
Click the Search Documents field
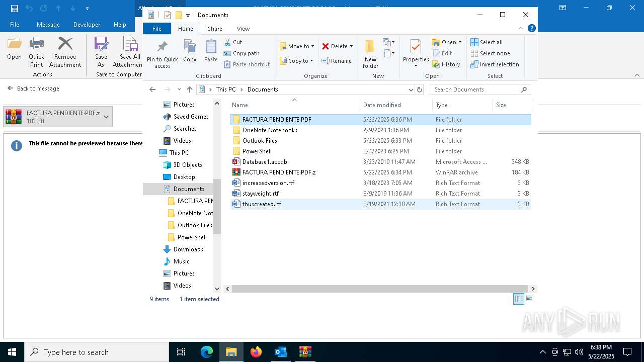pos(480,89)
